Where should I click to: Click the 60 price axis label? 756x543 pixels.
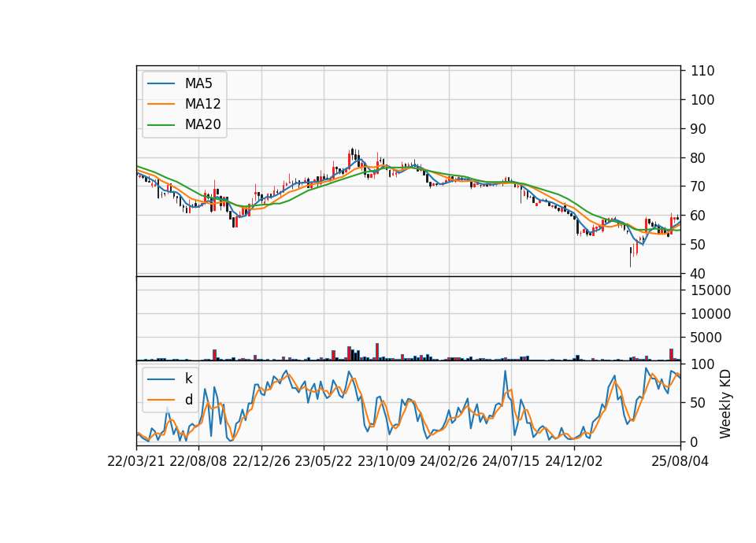point(699,216)
